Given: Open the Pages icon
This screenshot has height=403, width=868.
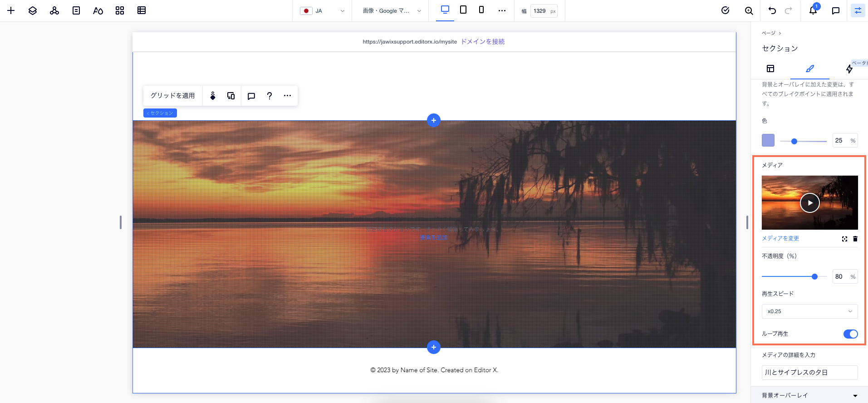Looking at the screenshot, I should pos(76,10).
